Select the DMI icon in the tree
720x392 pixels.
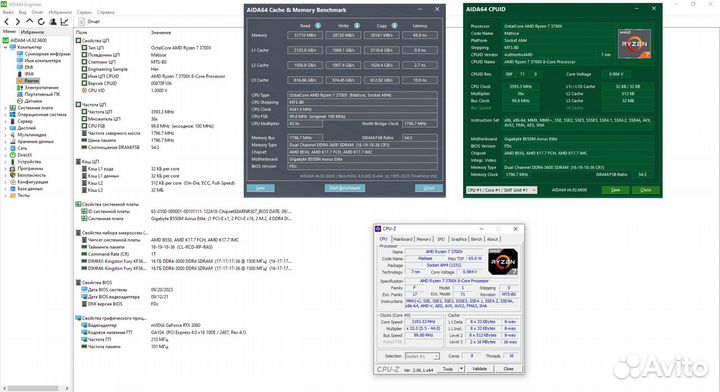pos(20,67)
